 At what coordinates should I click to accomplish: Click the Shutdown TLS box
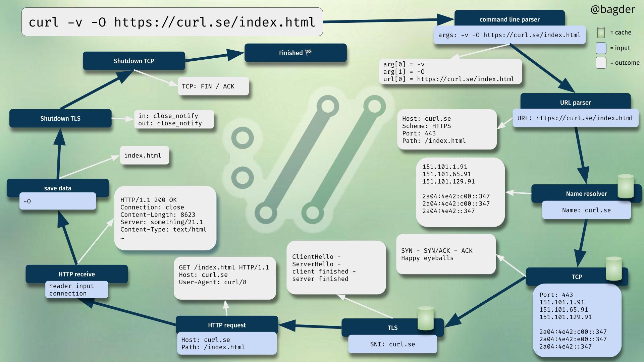[60, 118]
